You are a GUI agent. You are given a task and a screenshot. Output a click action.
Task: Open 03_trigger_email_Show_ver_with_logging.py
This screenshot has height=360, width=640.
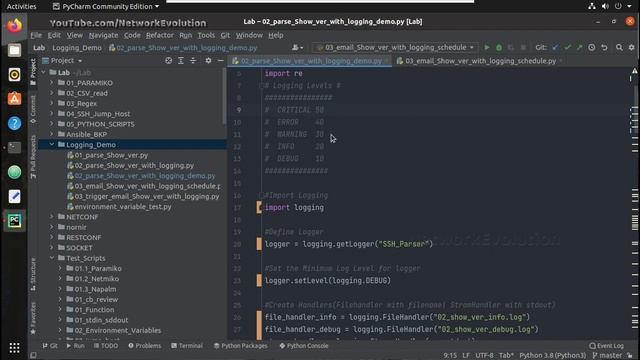click(147, 196)
